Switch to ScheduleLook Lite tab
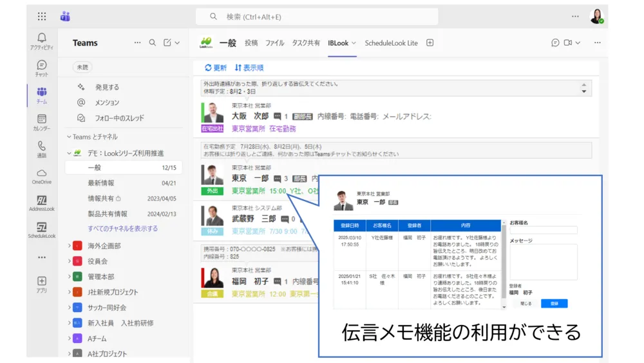 pyautogui.click(x=392, y=43)
